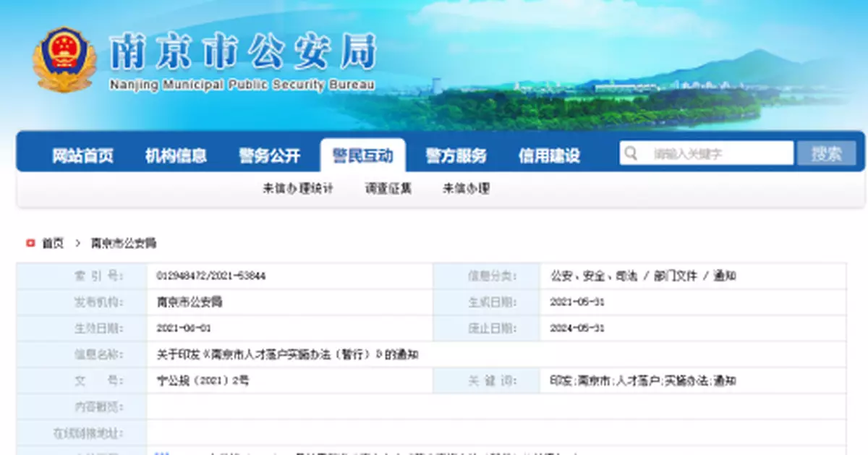Open the 调查征集 submenu link
Screen dimensions: 868x455
click(x=388, y=189)
